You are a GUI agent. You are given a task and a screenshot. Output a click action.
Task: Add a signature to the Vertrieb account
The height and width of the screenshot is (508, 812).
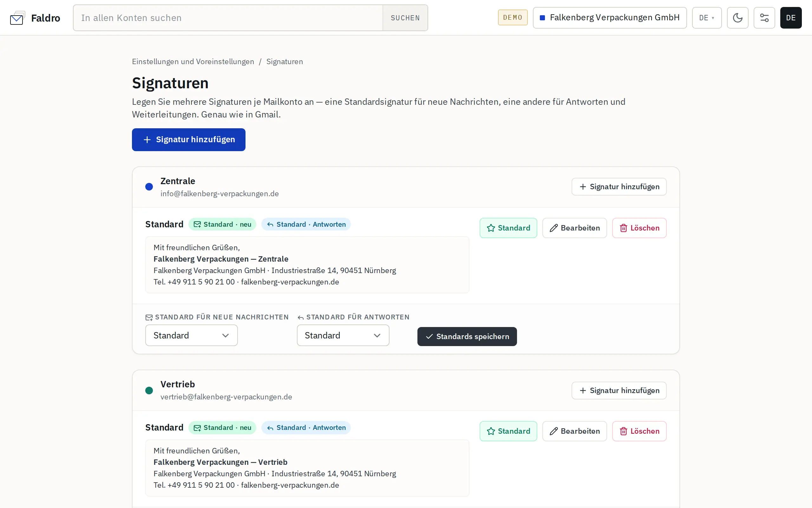coord(619,391)
